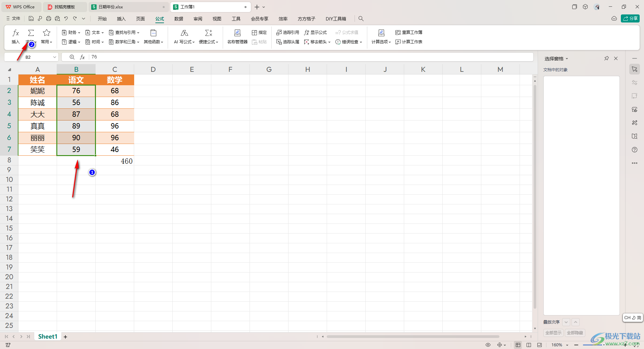Expand 计算选项 dropdown
644x349 pixels.
click(x=381, y=42)
